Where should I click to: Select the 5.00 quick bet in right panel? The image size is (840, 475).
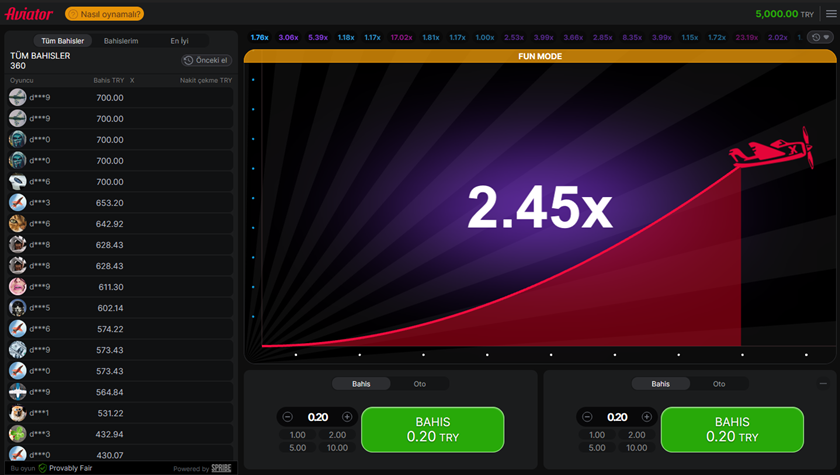coord(597,448)
